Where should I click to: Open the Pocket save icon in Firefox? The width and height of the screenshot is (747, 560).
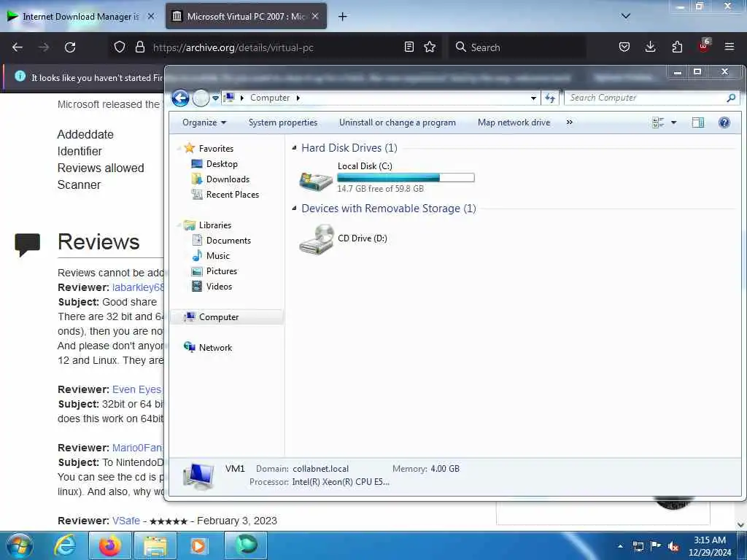click(x=624, y=47)
